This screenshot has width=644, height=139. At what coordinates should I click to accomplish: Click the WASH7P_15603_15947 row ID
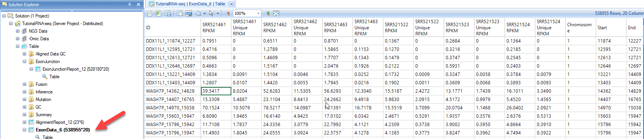tap(172, 116)
